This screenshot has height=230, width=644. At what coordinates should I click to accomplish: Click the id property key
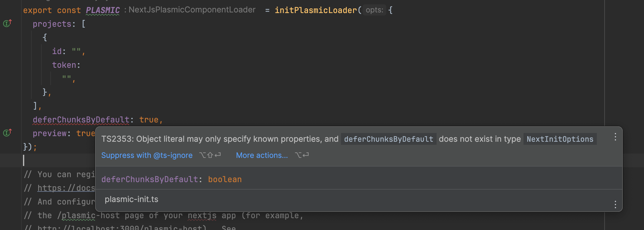[57, 51]
